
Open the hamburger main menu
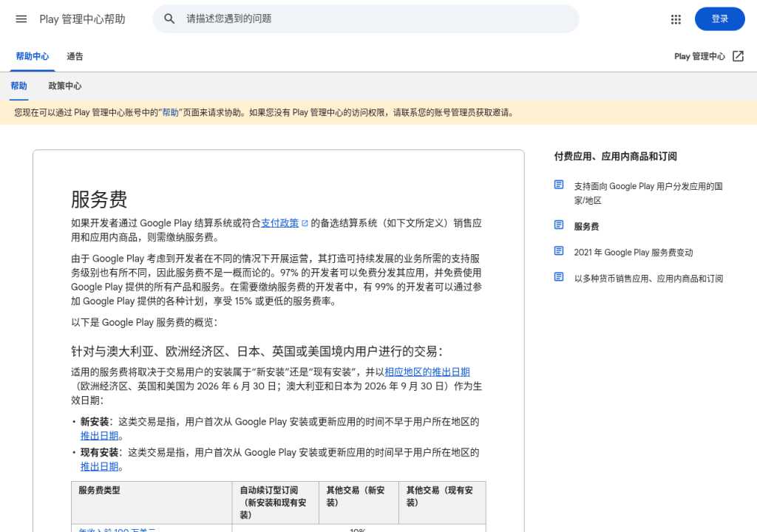21,18
